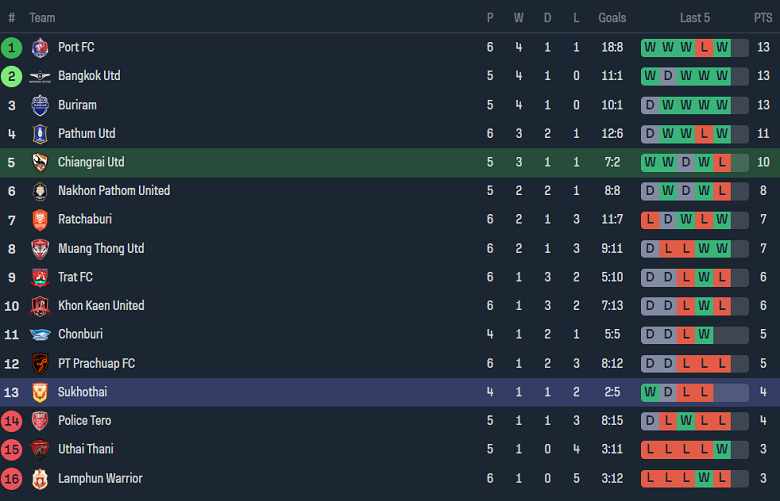Click Uthai Thani's green W form badge
The width and height of the screenshot is (780, 501).
pos(722,450)
